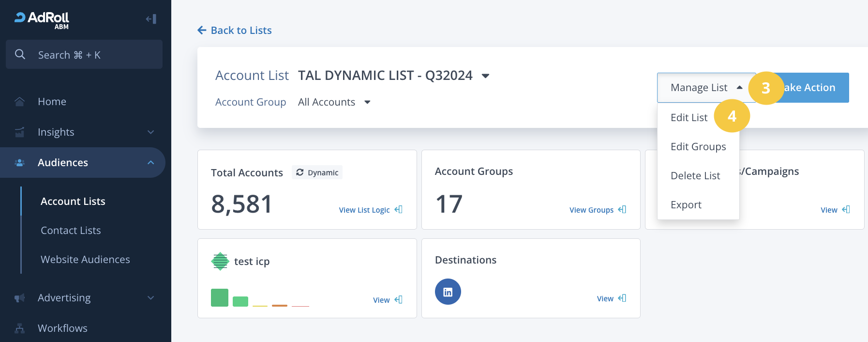This screenshot has height=342, width=868.
Task: Expand the Insights menu section
Action: pos(150,132)
